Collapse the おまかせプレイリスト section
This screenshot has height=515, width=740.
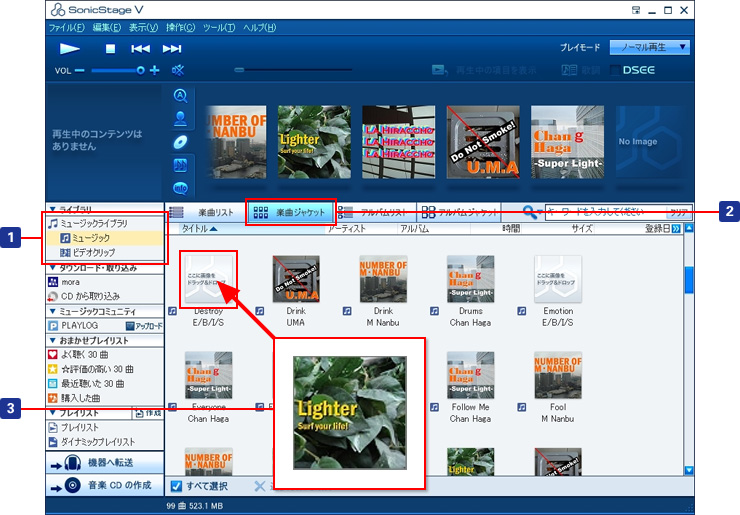(52, 340)
